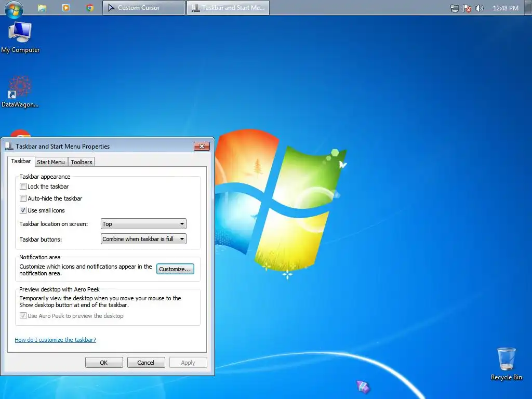Open the Start menu orb
This screenshot has height=399, width=532.
pos(14,8)
